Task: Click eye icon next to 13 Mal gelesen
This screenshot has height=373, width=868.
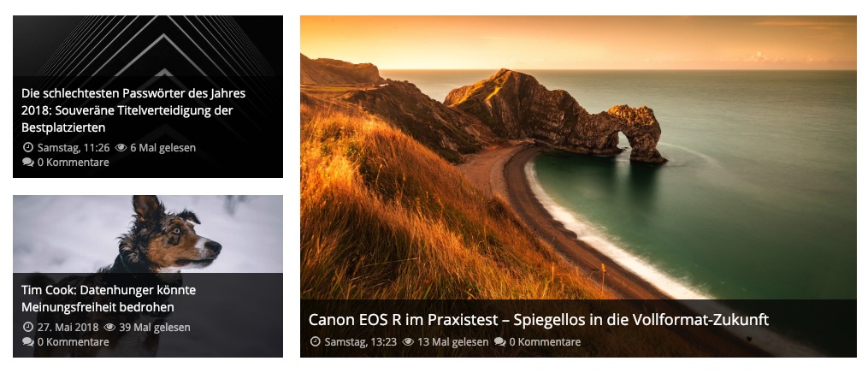Action: pyautogui.click(x=408, y=341)
